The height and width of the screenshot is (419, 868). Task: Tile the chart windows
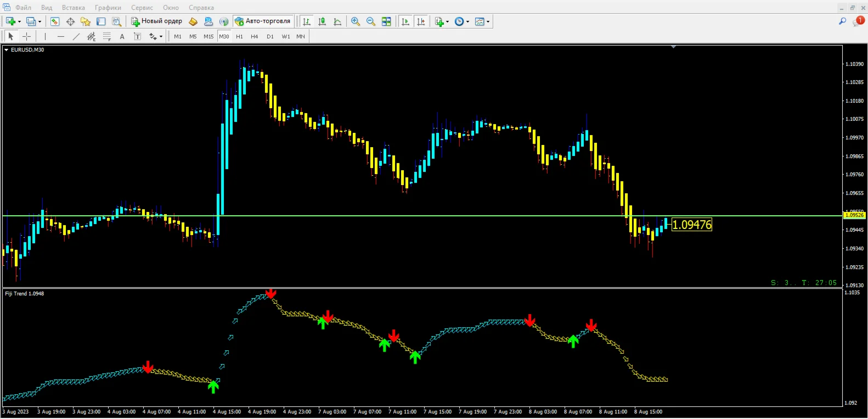tap(386, 21)
